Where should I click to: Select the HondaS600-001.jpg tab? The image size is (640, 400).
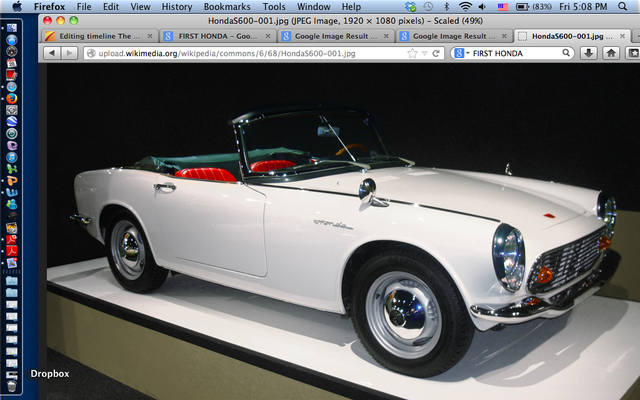pos(572,36)
